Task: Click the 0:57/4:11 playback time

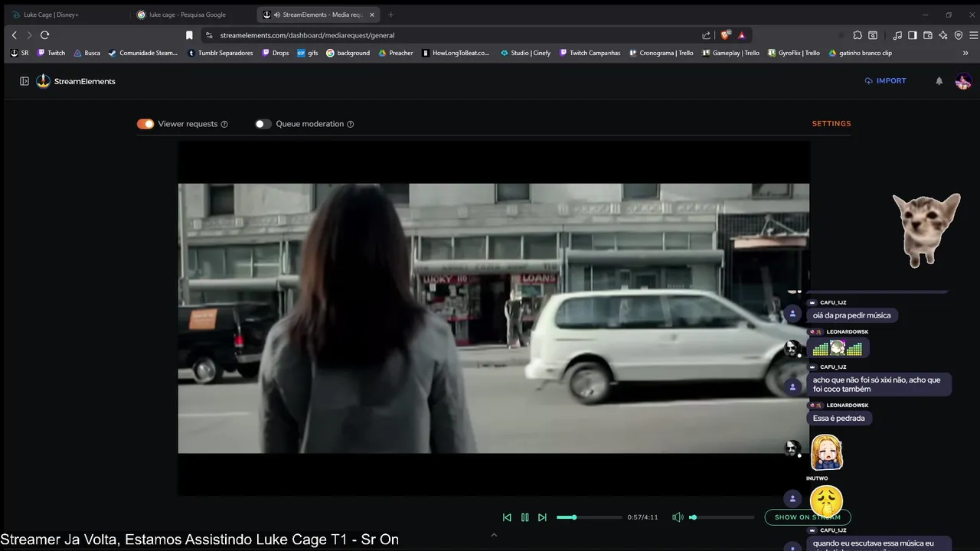Action: (x=642, y=517)
